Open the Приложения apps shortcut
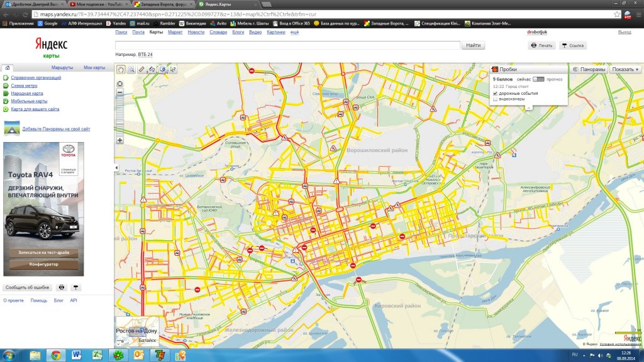Viewport: 644px width, 362px height. (18, 23)
